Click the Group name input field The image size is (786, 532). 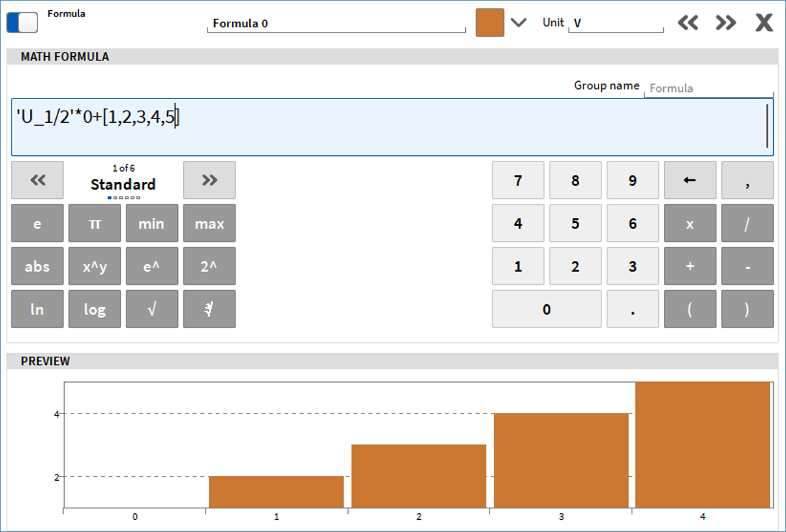tap(708, 88)
